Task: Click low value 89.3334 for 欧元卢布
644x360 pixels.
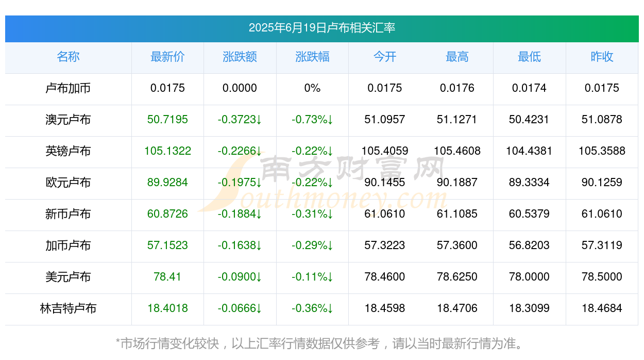Action: point(530,183)
